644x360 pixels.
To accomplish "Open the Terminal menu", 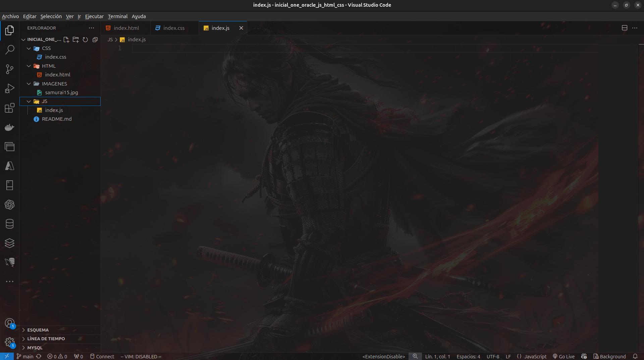I will (117, 16).
